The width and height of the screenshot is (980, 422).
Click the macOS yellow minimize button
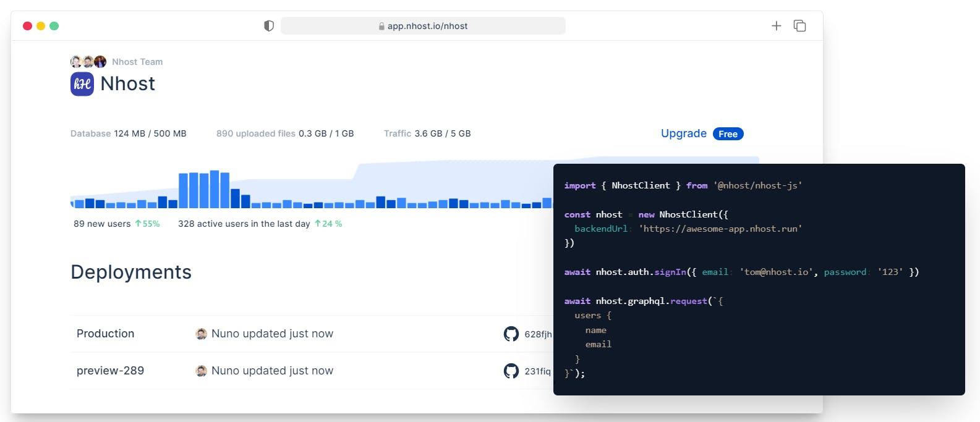pyautogui.click(x=41, y=26)
